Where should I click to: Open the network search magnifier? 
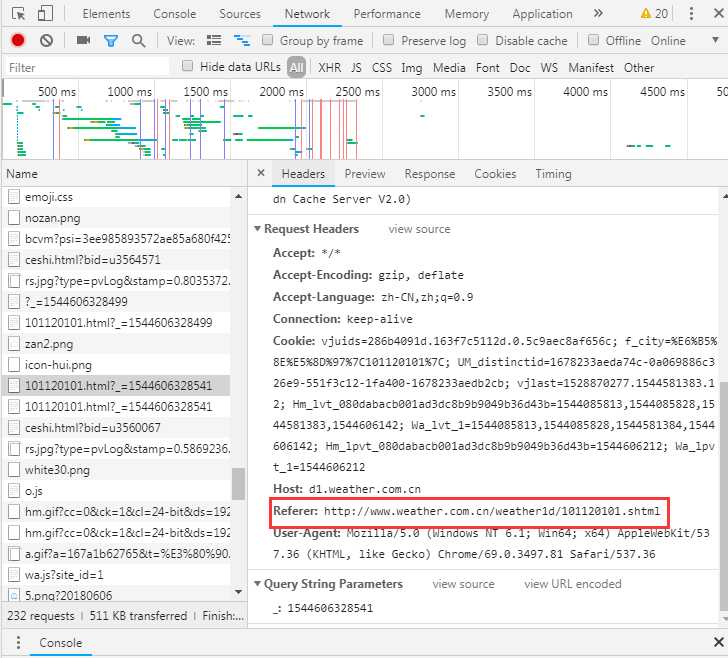pos(138,41)
